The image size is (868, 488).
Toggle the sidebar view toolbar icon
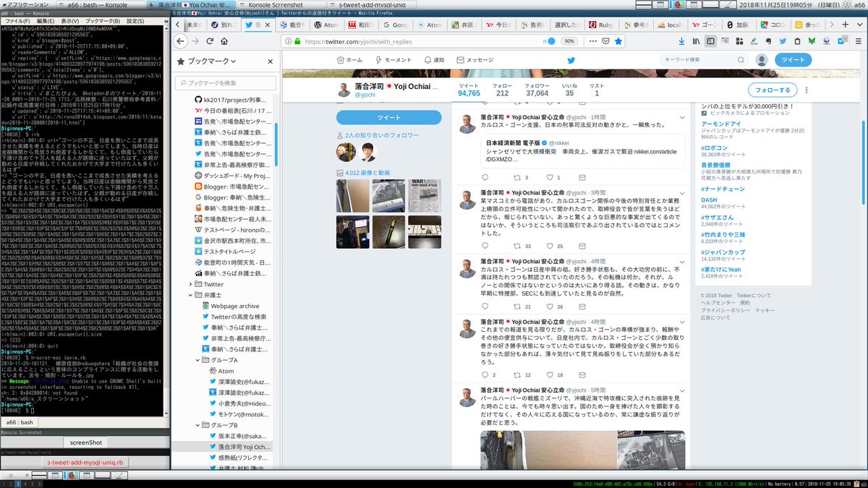pos(710,41)
